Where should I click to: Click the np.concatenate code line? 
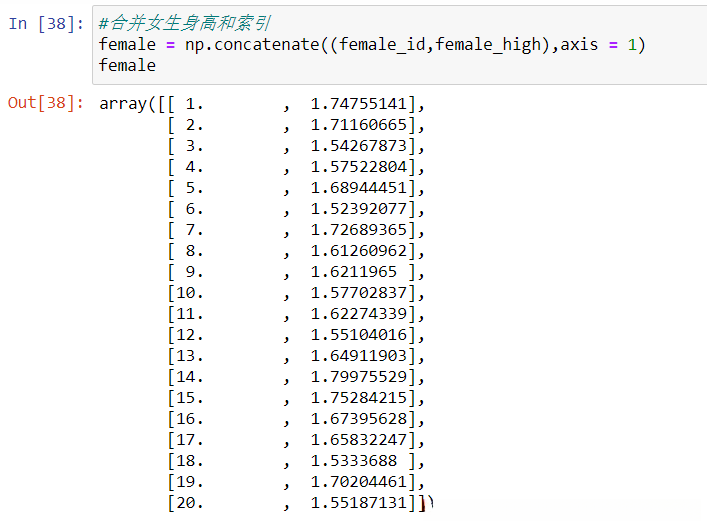[x=372, y=45]
